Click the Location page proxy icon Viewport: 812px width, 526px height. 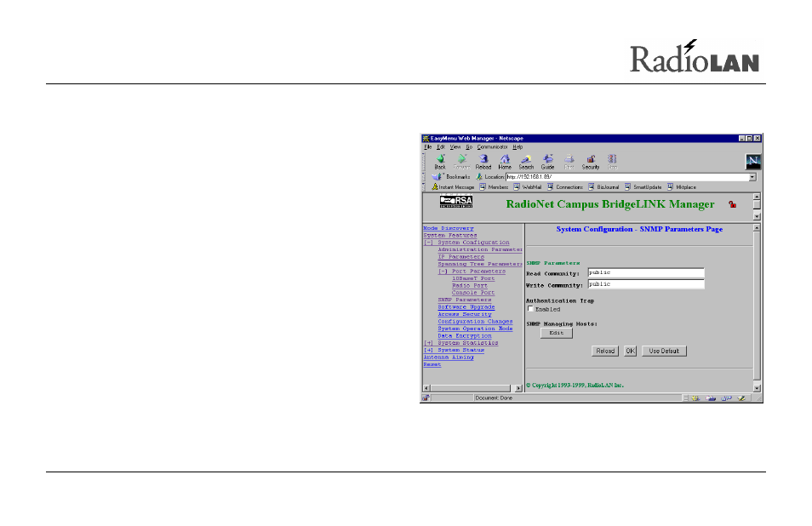(x=479, y=177)
